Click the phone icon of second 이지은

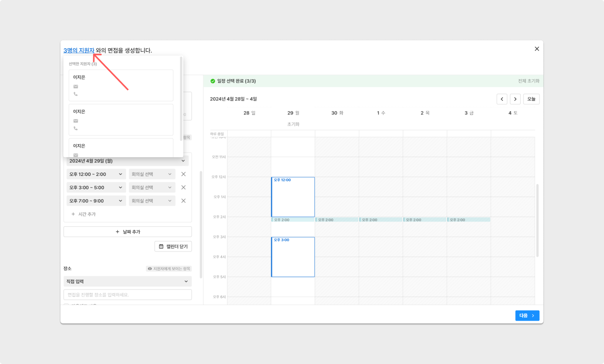pyautogui.click(x=76, y=128)
